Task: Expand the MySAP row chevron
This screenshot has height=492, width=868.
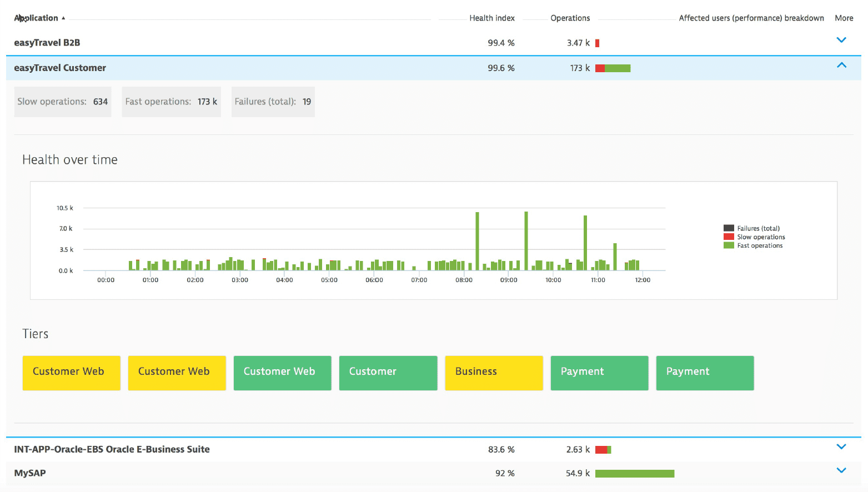Action: pyautogui.click(x=841, y=470)
